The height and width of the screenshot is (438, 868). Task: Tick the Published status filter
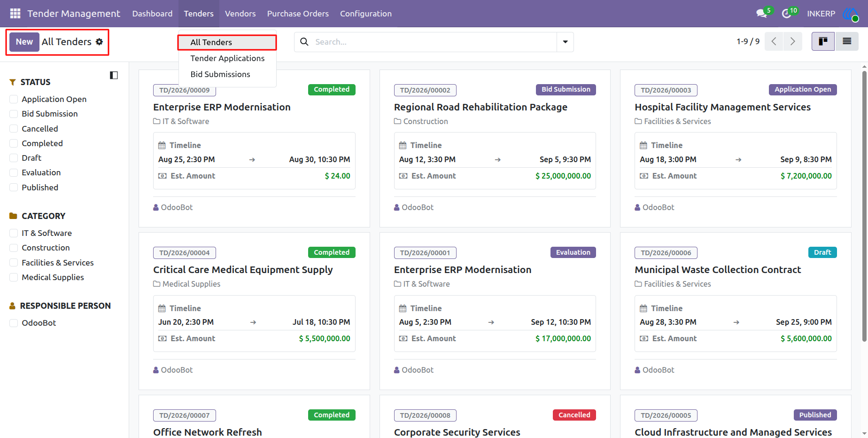(x=14, y=188)
